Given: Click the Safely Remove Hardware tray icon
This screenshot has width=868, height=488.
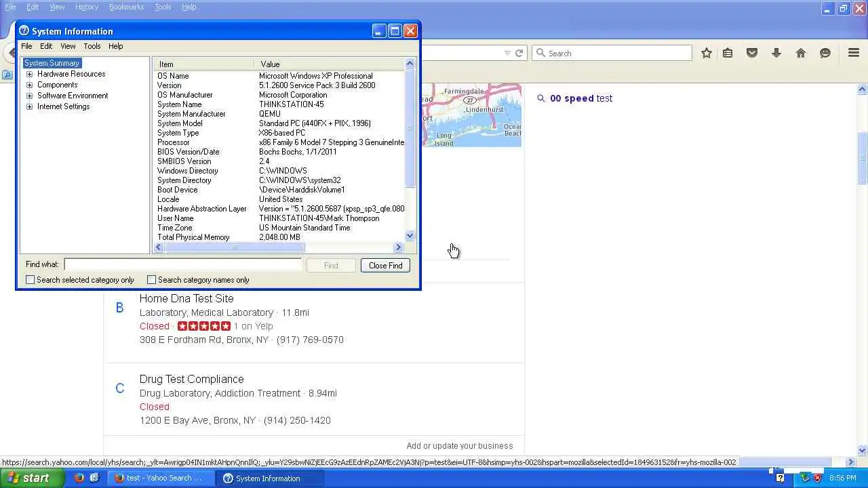Looking at the screenshot, I should (x=805, y=478).
